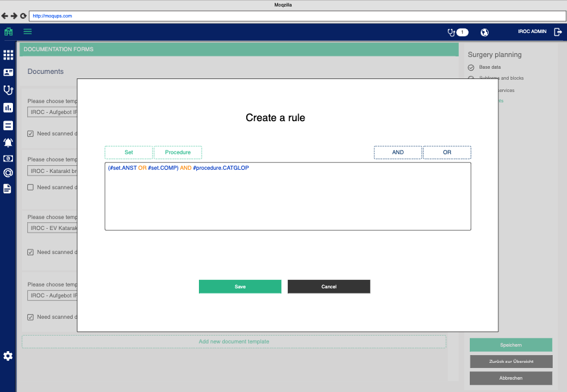The width and height of the screenshot is (567, 392).
Task: Click the alarm bell notifications icon
Action: coord(8,143)
